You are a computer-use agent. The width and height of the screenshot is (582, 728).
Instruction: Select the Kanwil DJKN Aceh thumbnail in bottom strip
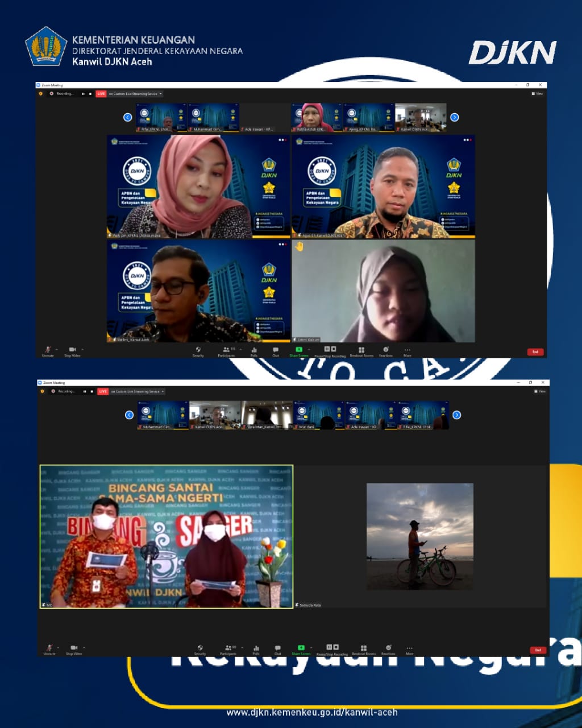[214, 415]
